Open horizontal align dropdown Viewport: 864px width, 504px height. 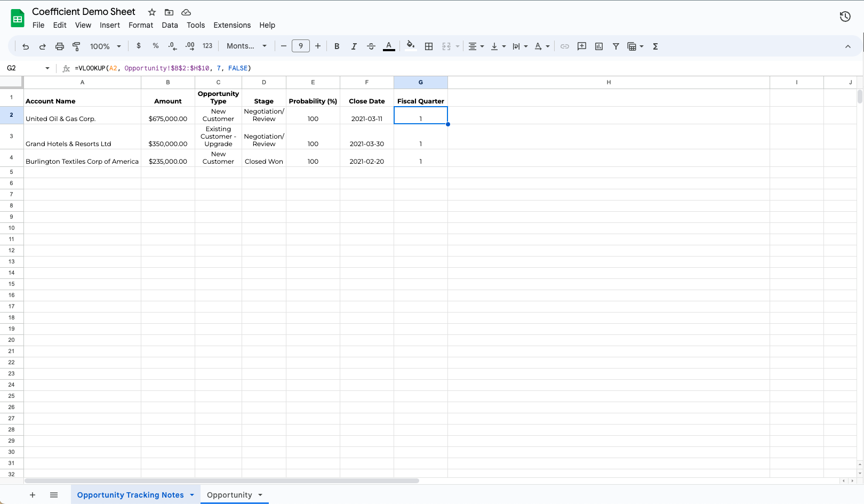coord(476,46)
